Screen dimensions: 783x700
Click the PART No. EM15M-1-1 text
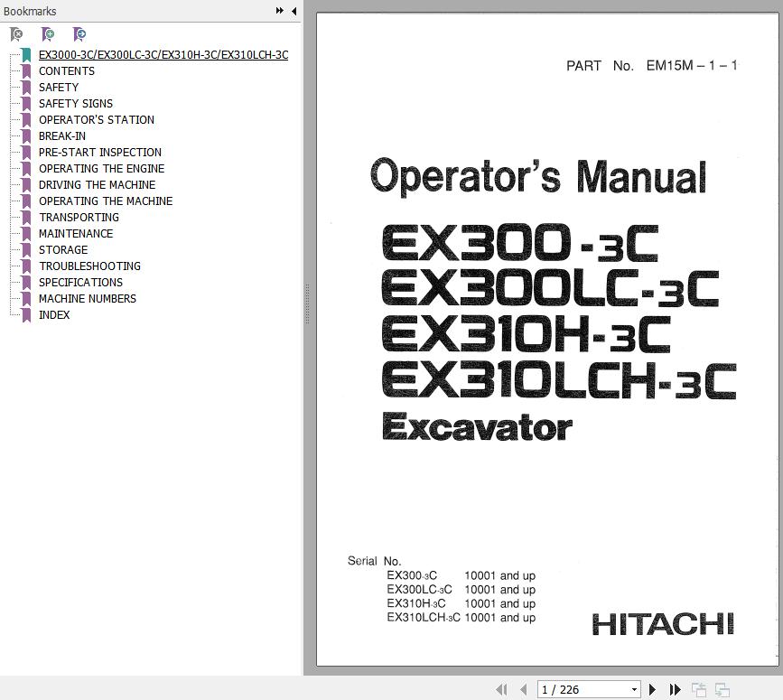(652, 65)
